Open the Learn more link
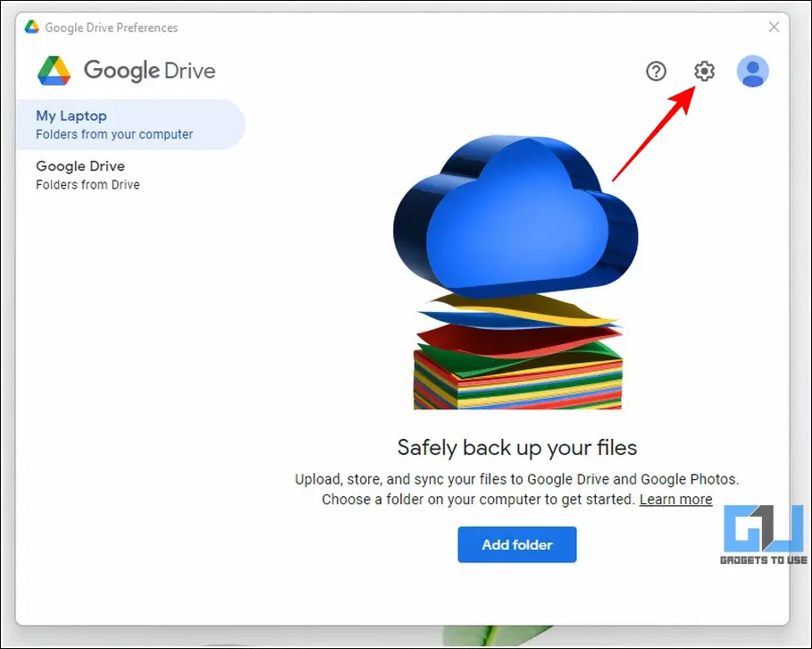 click(x=676, y=499)
